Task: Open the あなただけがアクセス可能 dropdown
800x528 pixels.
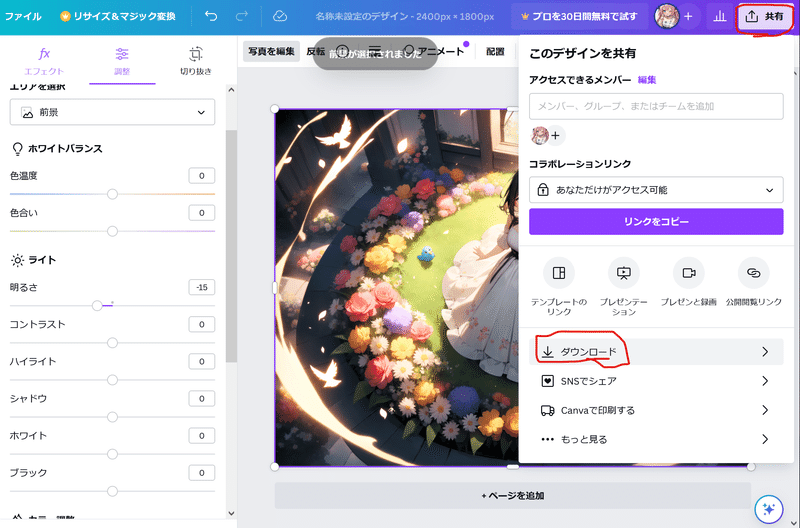Action: [x=656, y=190]
